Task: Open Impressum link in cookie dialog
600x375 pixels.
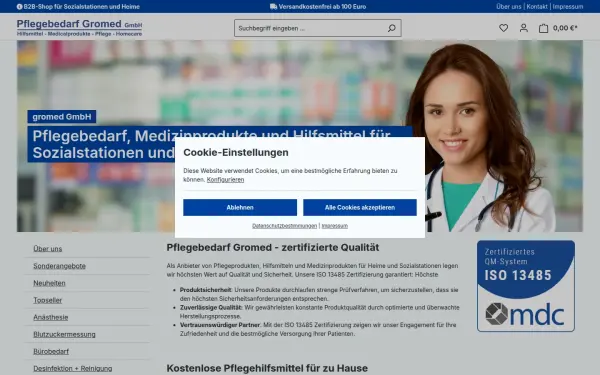Action: 335,226
